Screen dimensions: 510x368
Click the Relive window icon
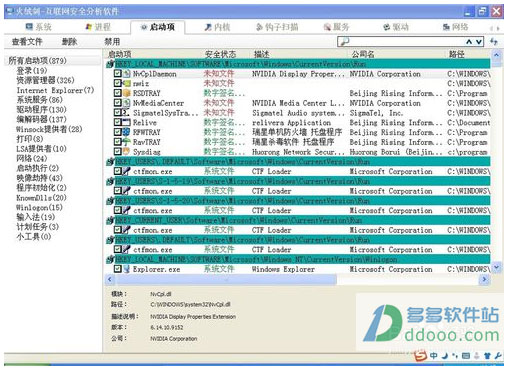point(126,122)
